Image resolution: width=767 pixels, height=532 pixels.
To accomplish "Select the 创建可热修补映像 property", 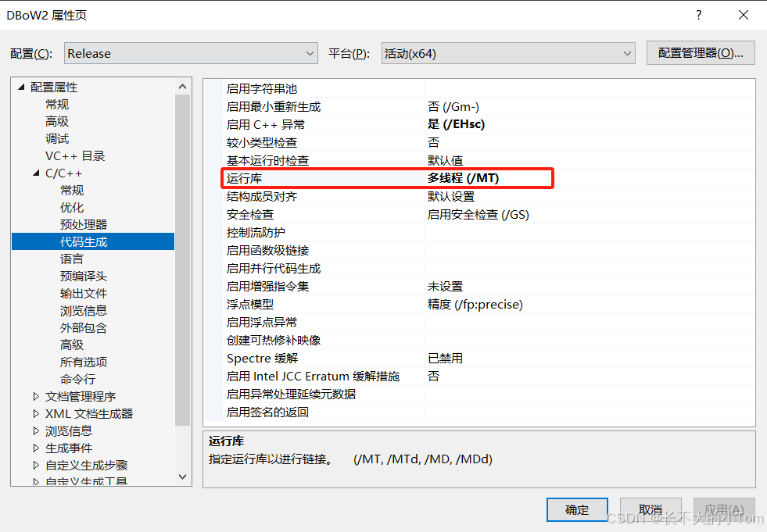I will pos(274,341).
